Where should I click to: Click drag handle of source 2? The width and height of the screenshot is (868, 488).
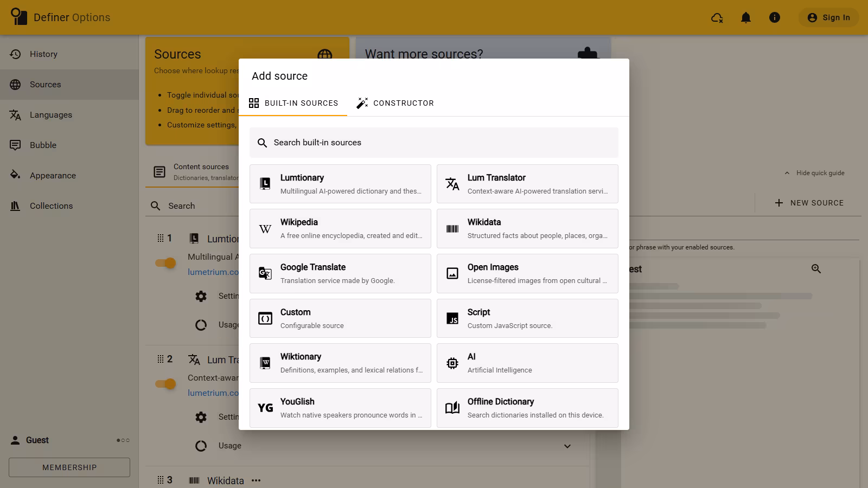[160, 359]
